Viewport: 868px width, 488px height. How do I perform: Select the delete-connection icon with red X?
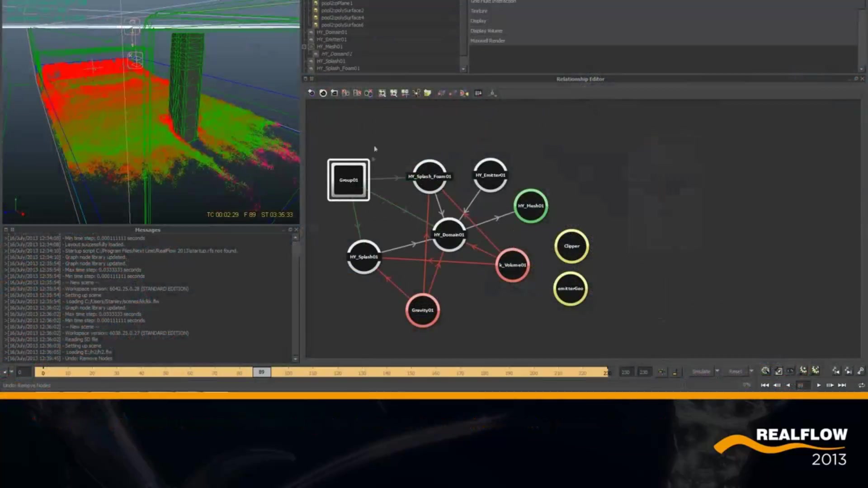click(x=368, y=93)
